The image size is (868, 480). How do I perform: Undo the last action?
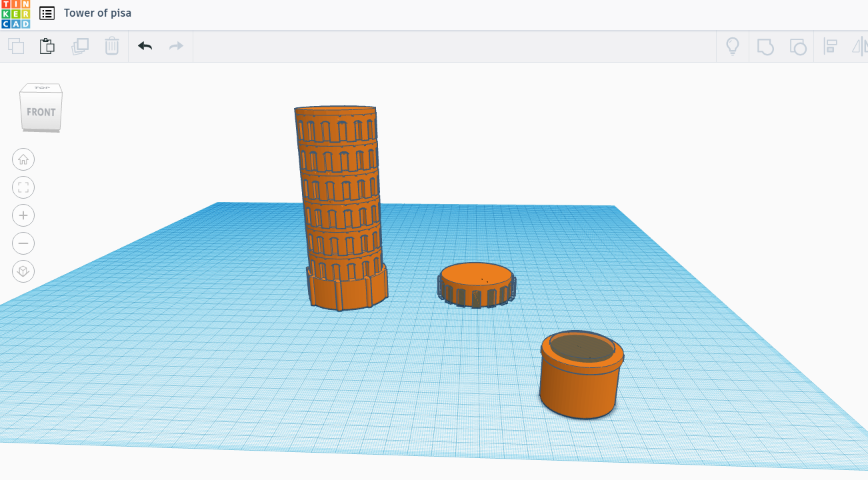[145, 46]
